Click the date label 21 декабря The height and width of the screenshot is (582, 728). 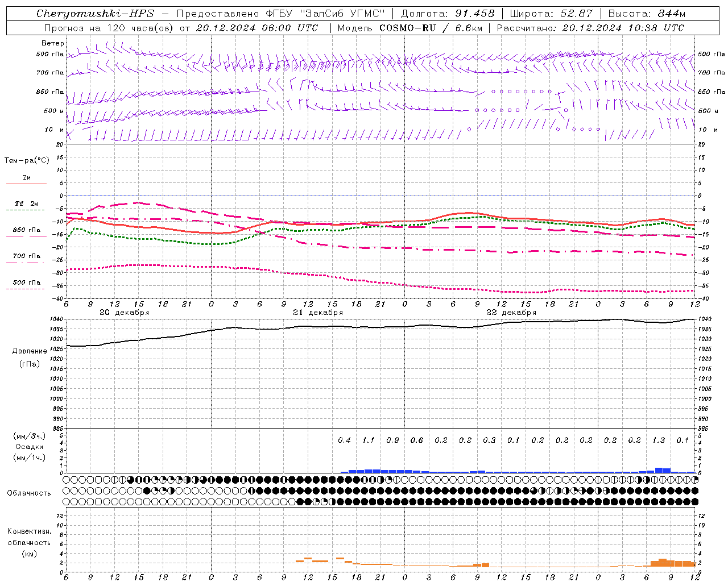318,313
